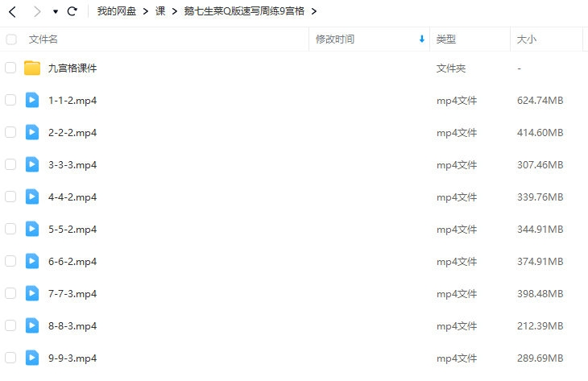Click the blue sort arrow in 修改时间 column
Image resolution: width=588 pixels, height=381 pixels.
pyautogui.click(x=422, y=39)
